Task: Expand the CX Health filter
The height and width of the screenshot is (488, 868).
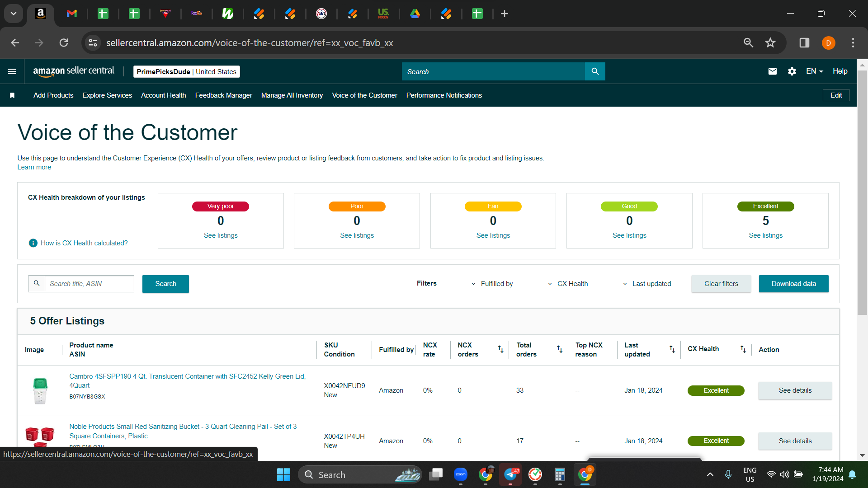Action: 568,284
